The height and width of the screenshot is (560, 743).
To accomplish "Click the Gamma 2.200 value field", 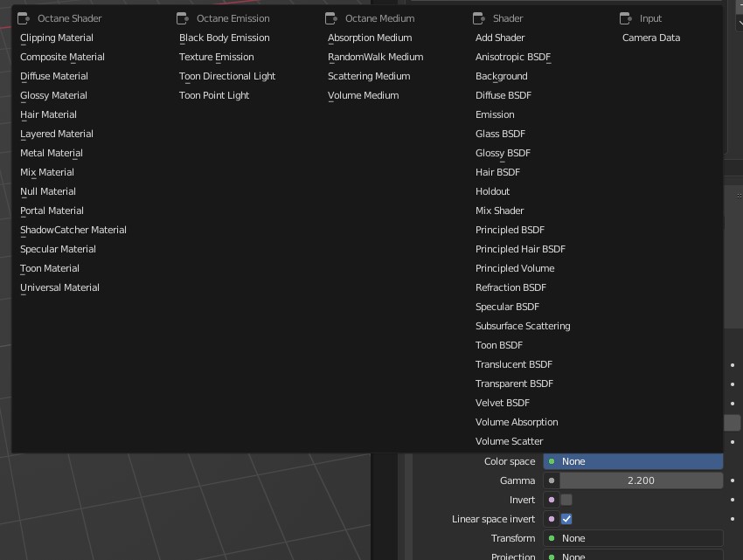I will (641, 480).
